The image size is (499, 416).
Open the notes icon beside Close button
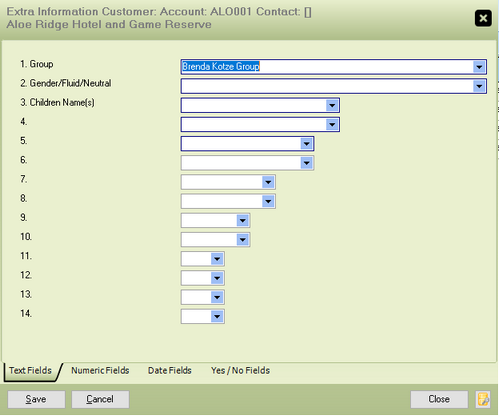point(483,399)
